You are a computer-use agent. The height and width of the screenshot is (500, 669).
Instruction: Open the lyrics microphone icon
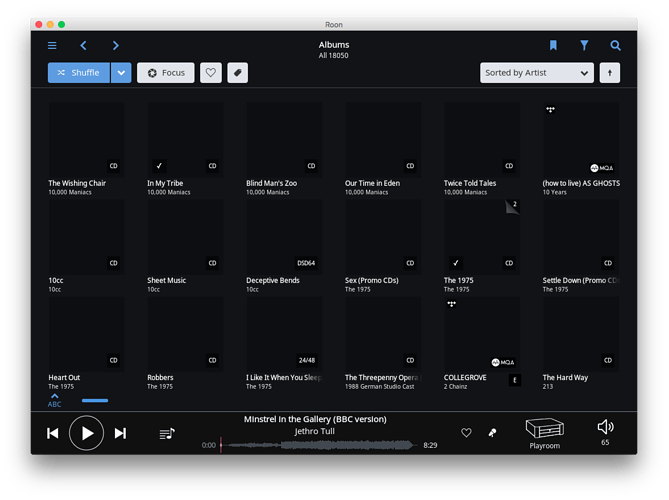[x=492, y=433]
